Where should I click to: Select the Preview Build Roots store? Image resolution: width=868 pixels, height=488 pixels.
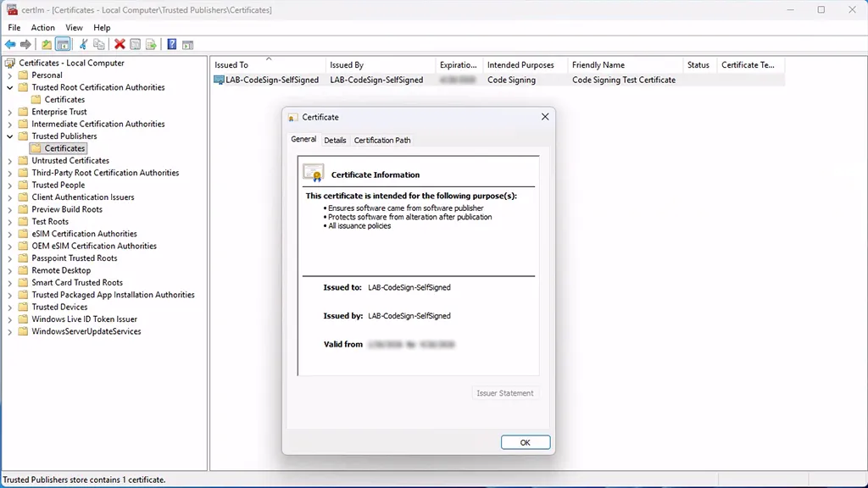67,209
